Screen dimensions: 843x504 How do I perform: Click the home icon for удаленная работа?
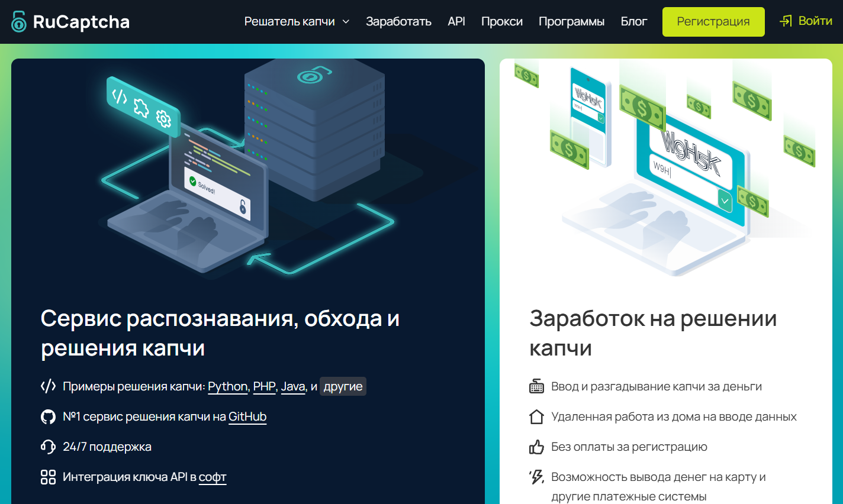click(x=536, y=416)
